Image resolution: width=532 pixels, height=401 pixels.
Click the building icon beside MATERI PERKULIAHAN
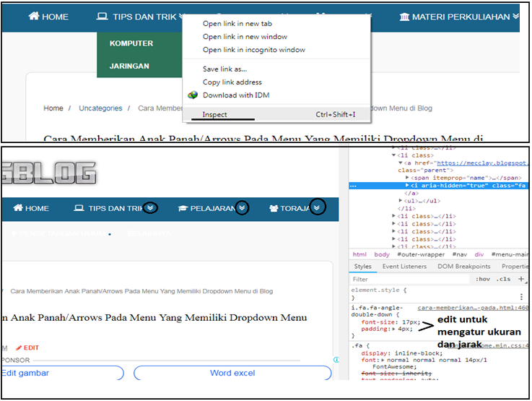pyautogui.click(x=404, y=17)
